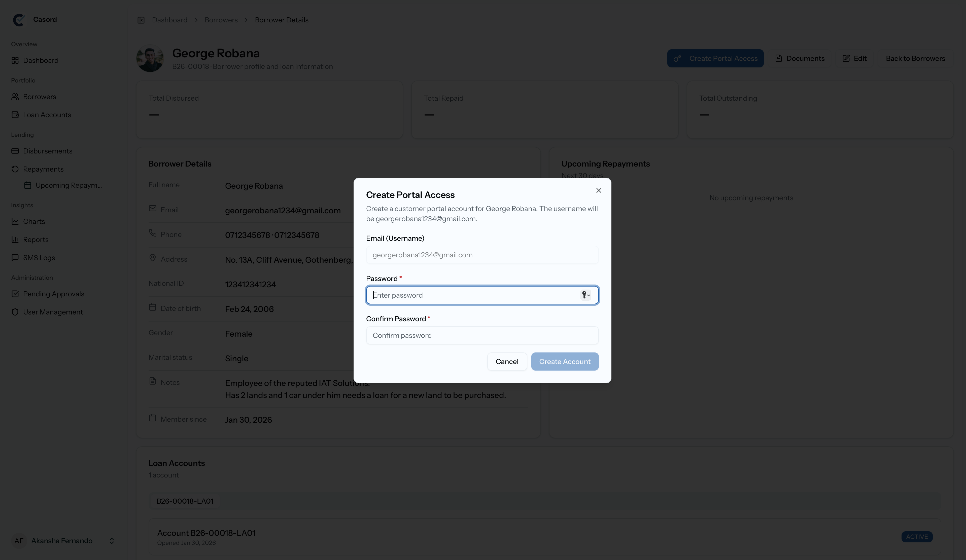Click George Robana's profile photo

pyautogui.click(x=150, y=59)
